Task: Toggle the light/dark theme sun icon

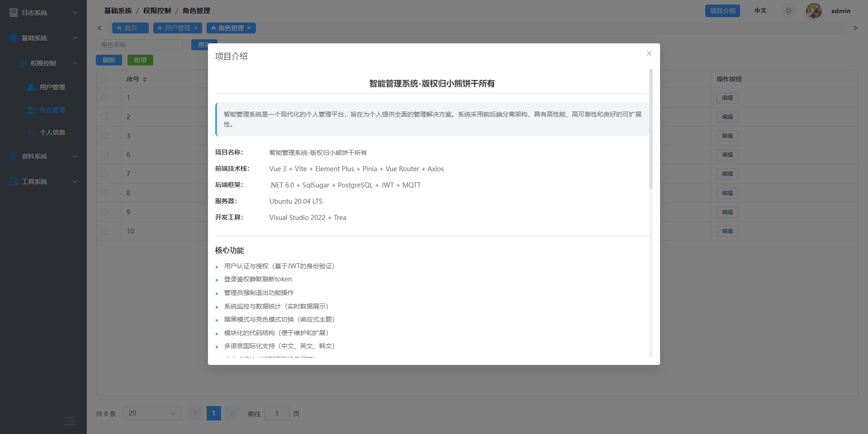Action: point(788,11)
